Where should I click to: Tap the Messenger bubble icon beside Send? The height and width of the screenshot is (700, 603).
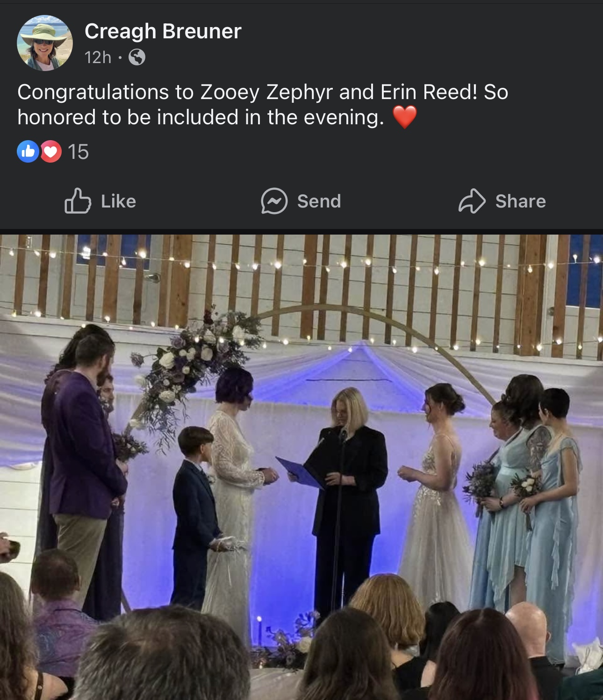tap(274, 201)
